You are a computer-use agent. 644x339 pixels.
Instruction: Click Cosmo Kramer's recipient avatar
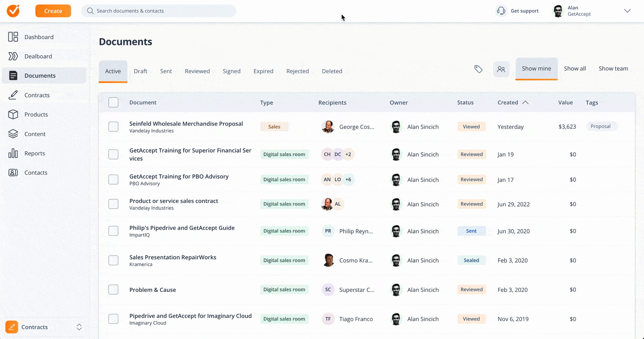tap(328, 260)
